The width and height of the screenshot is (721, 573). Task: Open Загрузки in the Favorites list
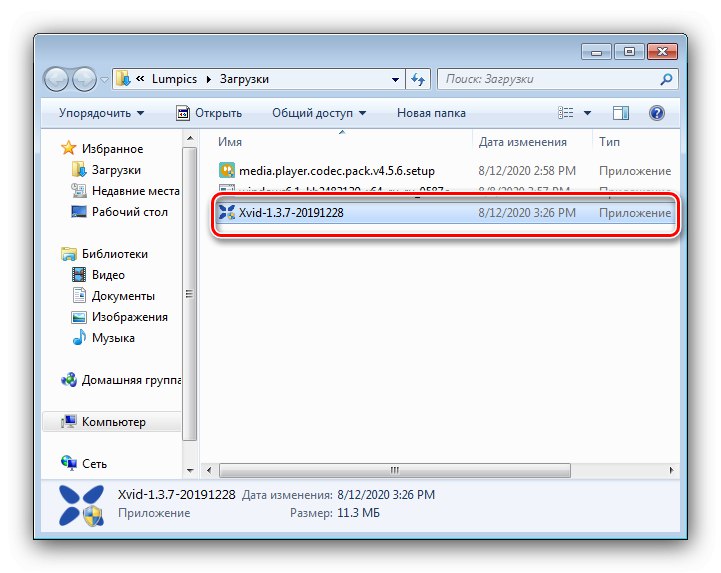116,170
